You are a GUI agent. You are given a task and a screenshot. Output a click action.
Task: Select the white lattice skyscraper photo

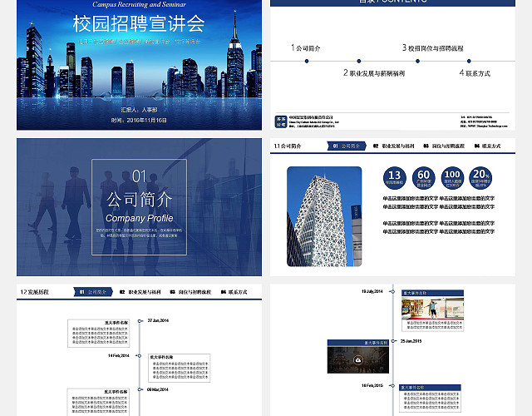tap(324, 216)
